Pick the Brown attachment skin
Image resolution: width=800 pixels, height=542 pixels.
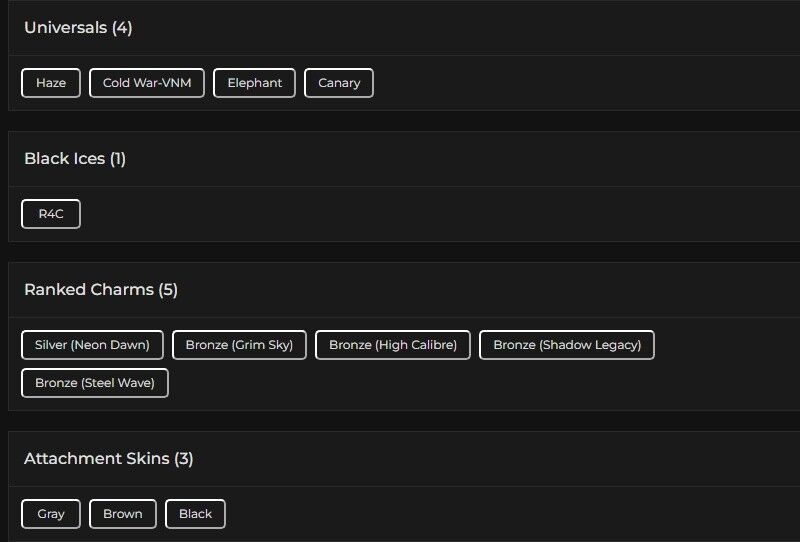123,514
